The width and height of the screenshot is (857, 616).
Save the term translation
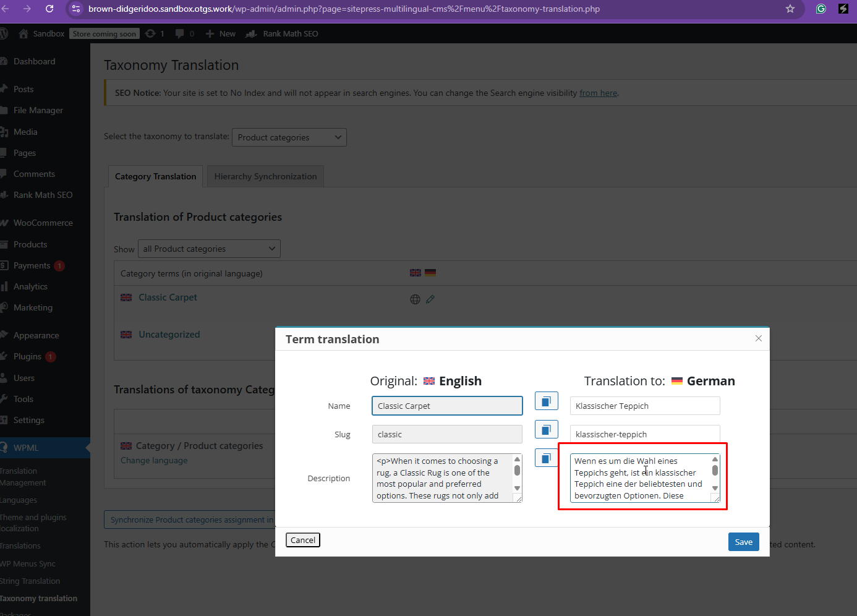tap(743, 542)
